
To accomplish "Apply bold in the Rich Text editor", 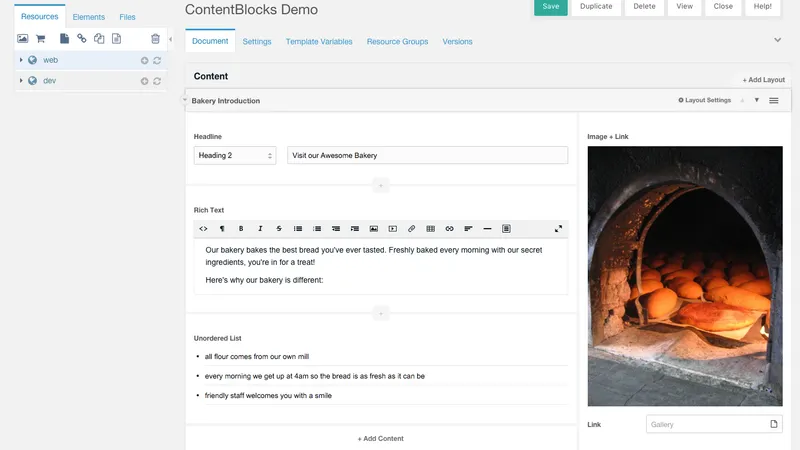I will pyautogui.click(x=241, y=229).
